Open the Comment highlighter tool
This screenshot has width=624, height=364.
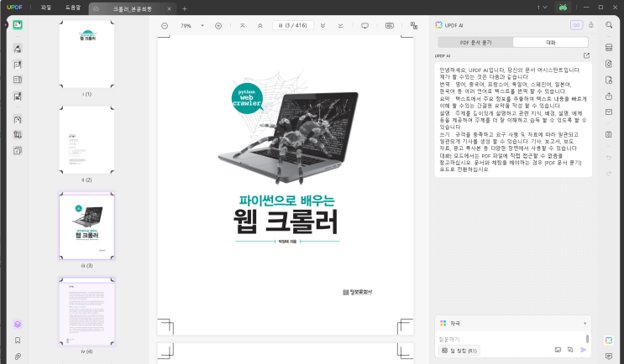[x=18, y=49]
